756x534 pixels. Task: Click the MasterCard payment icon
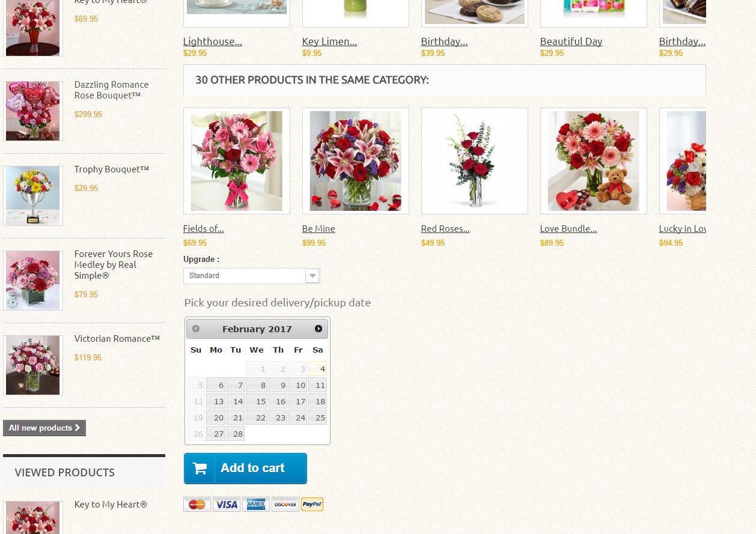point(197,505)
